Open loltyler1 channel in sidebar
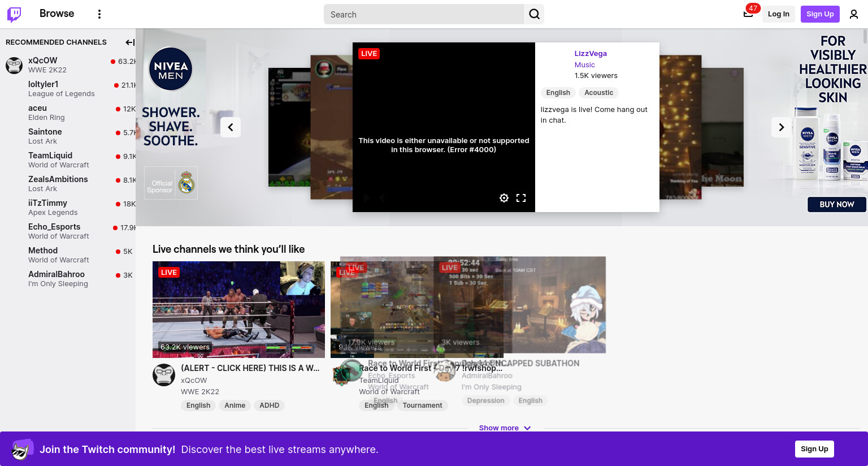Viewport: 868px width, 466px height. click(68, 89)
